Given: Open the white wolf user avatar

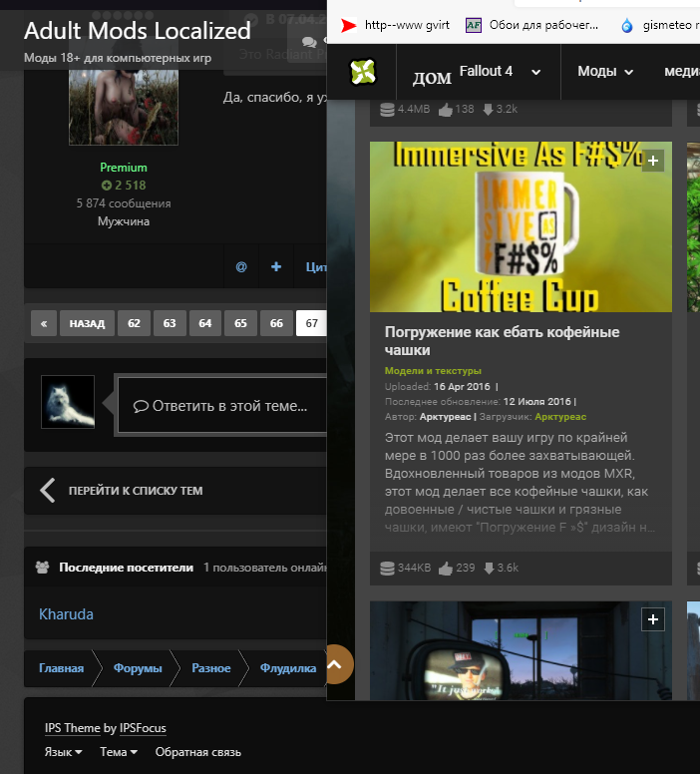Looking at the screenshot, I should (x=68, y=402).
